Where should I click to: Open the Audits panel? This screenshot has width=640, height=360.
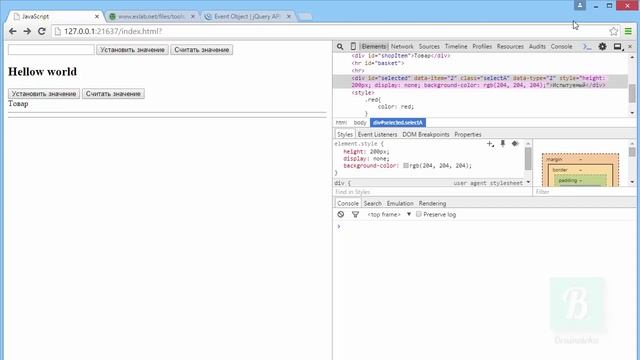click(537, 47)
